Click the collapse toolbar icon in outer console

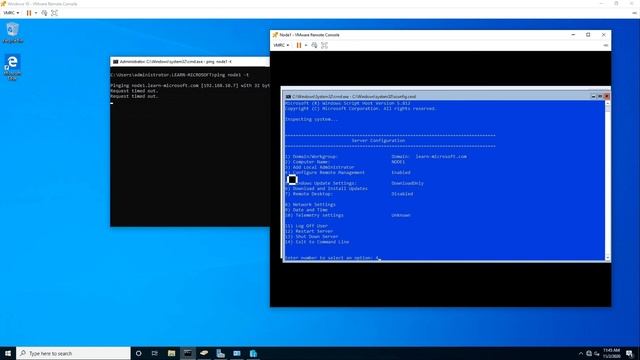point(634,13)
